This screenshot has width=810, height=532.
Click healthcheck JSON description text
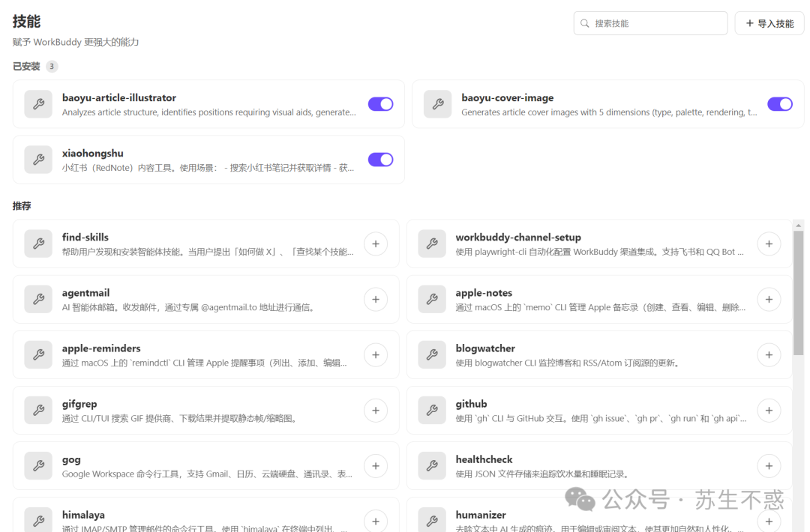pyautogui.click(x=543, y=474)
